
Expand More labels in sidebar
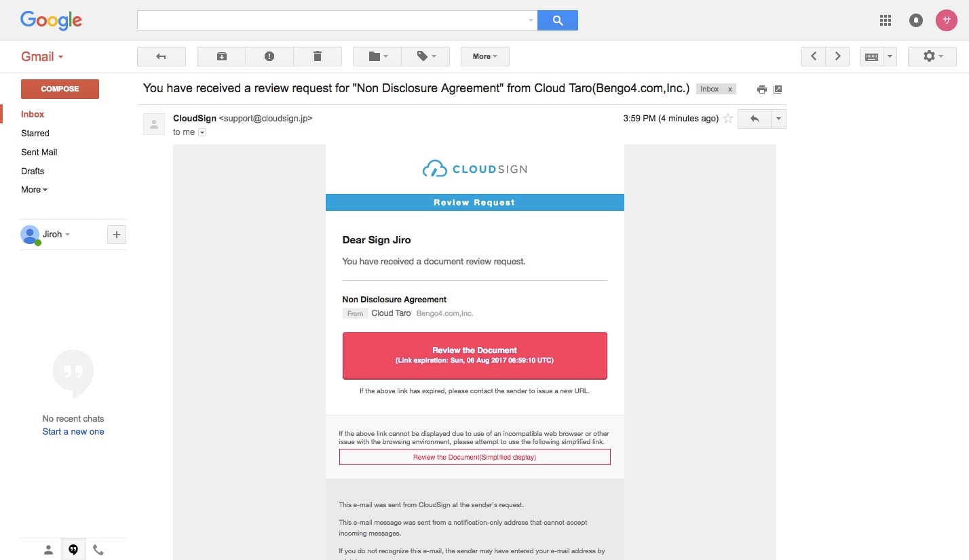tap(34, 190)
